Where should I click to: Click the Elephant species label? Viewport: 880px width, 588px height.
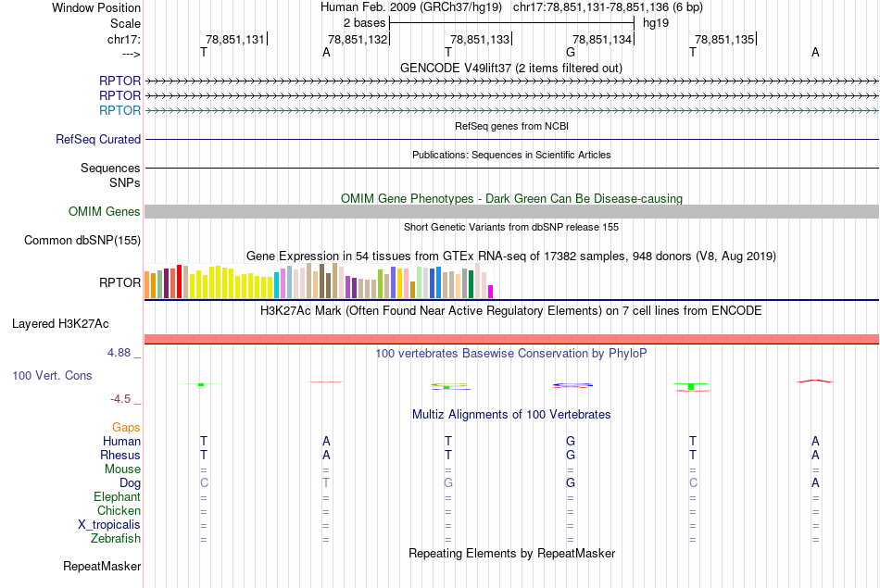point(118,497)
